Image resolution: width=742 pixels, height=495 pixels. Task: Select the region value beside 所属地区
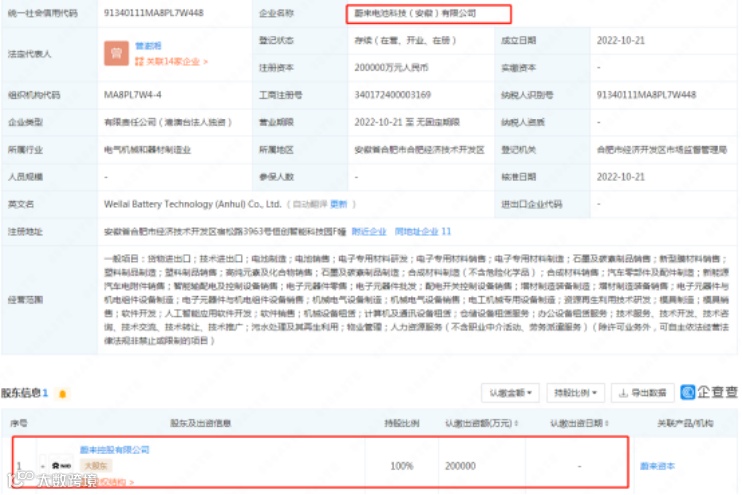(x=419, y=150)
